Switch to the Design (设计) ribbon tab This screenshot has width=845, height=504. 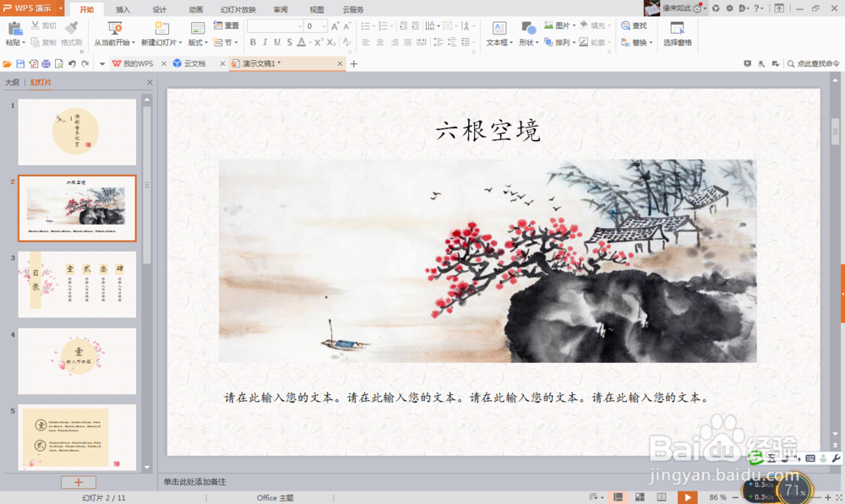[160, 9]
